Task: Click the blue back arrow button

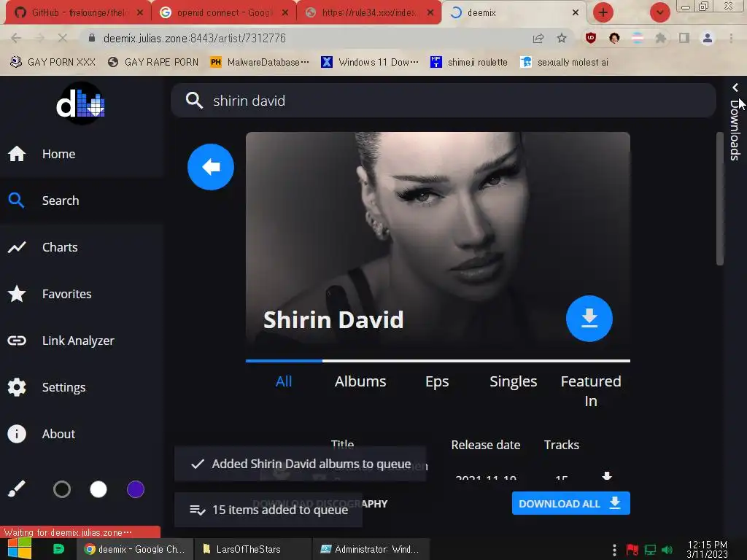Action: click(x=211, y=167)
